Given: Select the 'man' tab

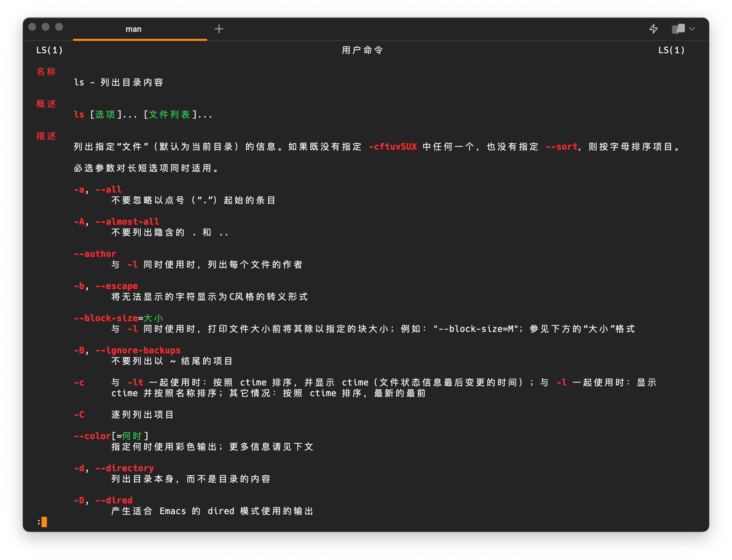Looking at the screenshot, I should [133, 29].
